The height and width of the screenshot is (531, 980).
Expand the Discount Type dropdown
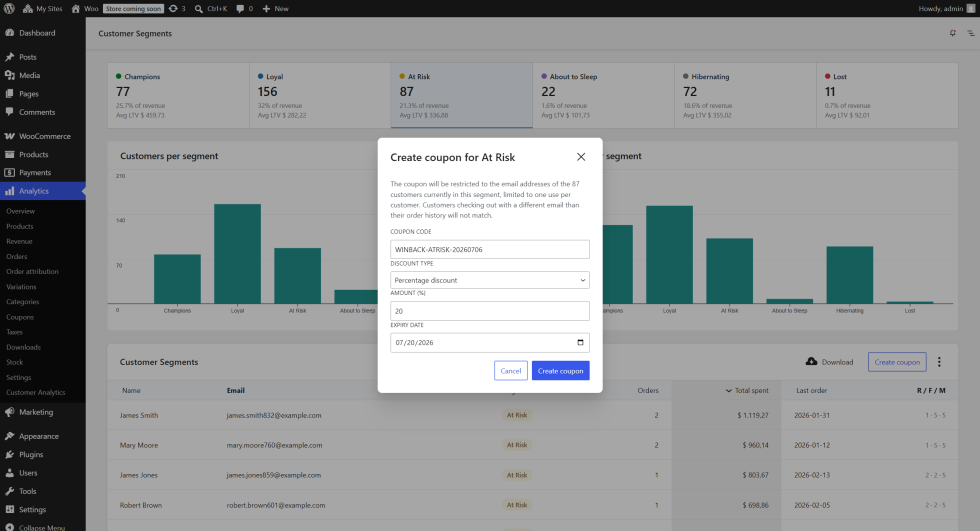[489, 280]
